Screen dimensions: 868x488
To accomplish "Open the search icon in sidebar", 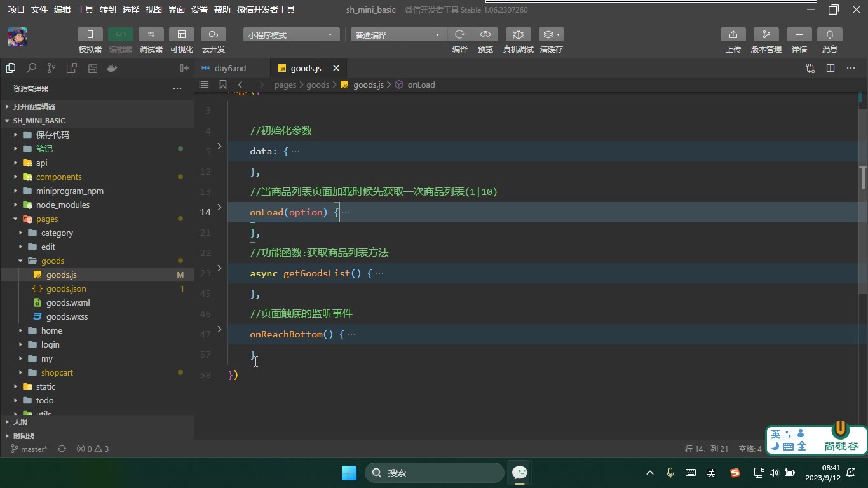I will click(x=31, y=68).
